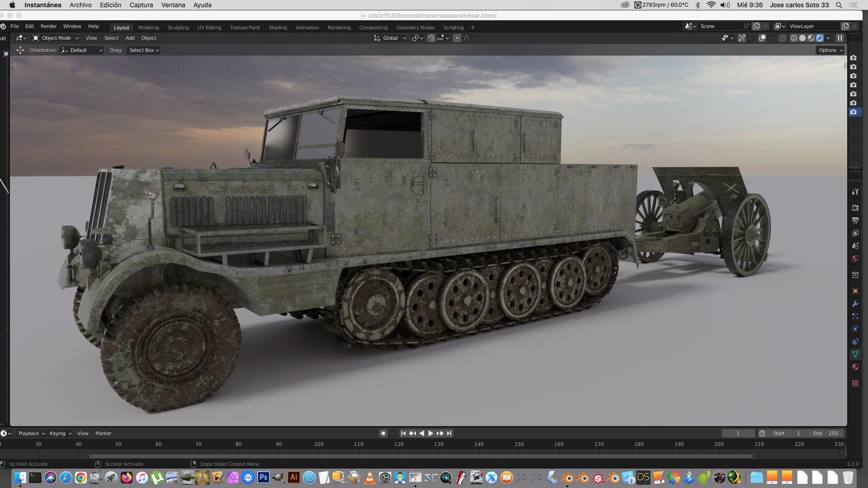Image resolution: width=868 pixels, height=488 pixels.
Task: Open the Output properties tab
Action: pos(855,221)
